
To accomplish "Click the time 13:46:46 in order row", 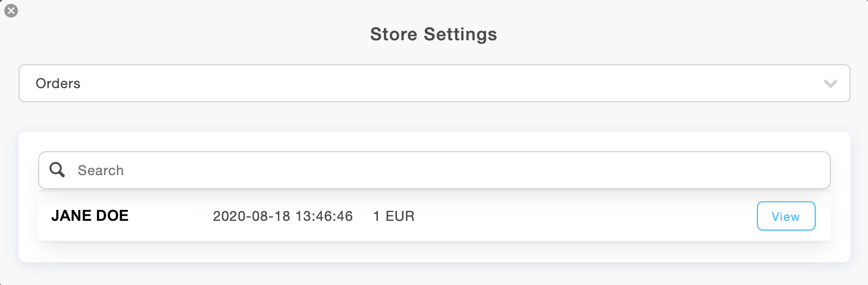I will click(324, 216).
